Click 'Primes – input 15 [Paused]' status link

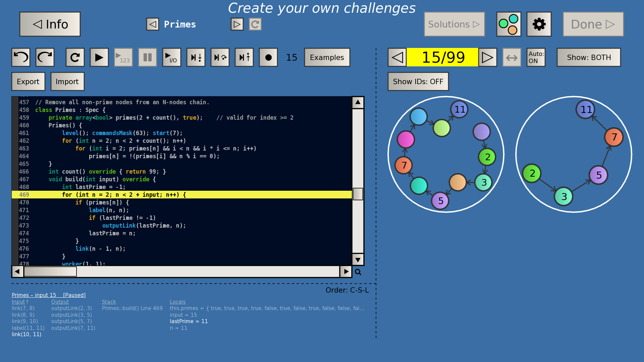pyautogui.click(x=49, y=295)
